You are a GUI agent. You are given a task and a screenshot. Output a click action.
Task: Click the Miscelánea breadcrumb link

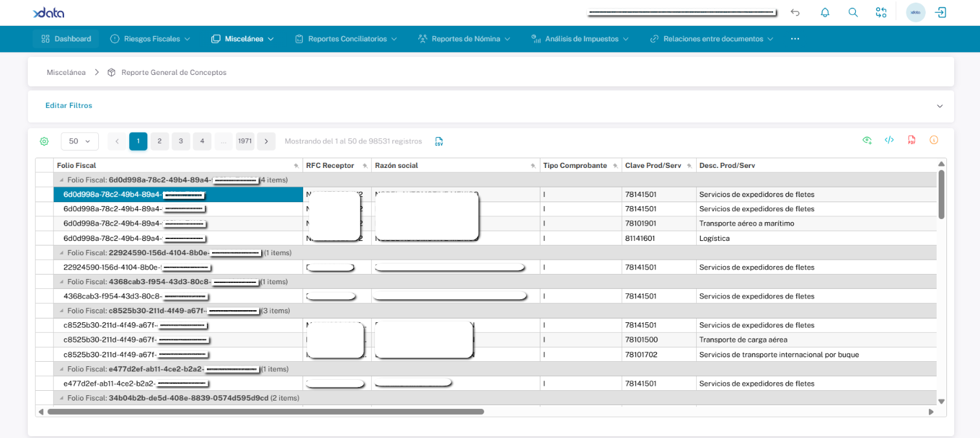point(66,72)
